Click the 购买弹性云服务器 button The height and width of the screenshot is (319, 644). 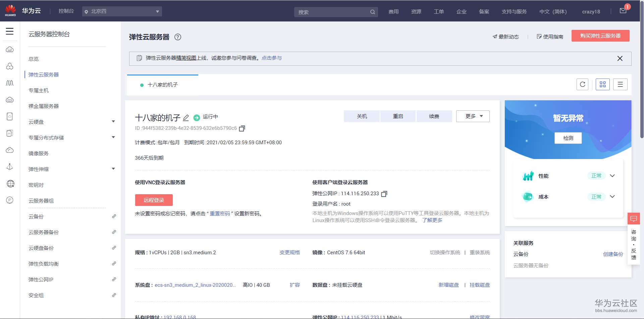(x=600, y=36)
